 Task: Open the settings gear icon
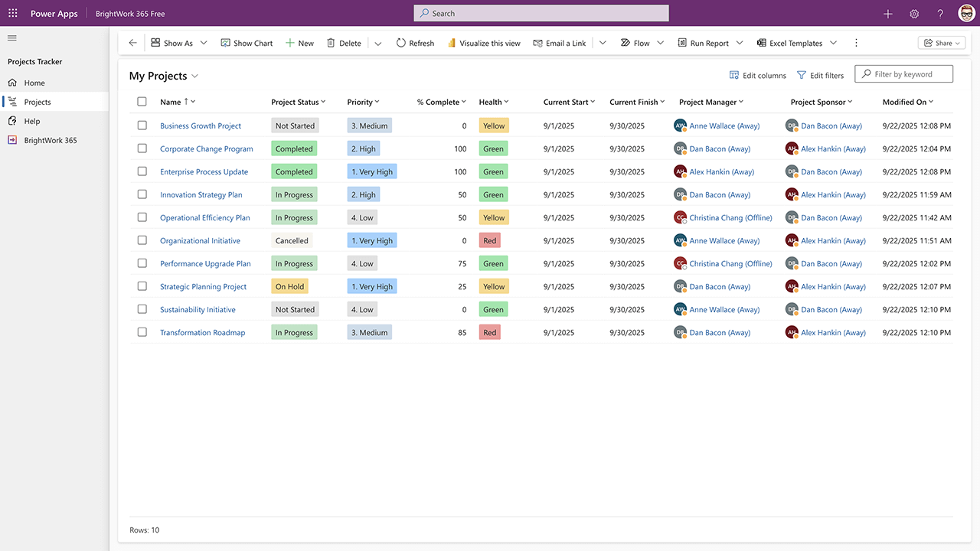click(x=914, y=14)
